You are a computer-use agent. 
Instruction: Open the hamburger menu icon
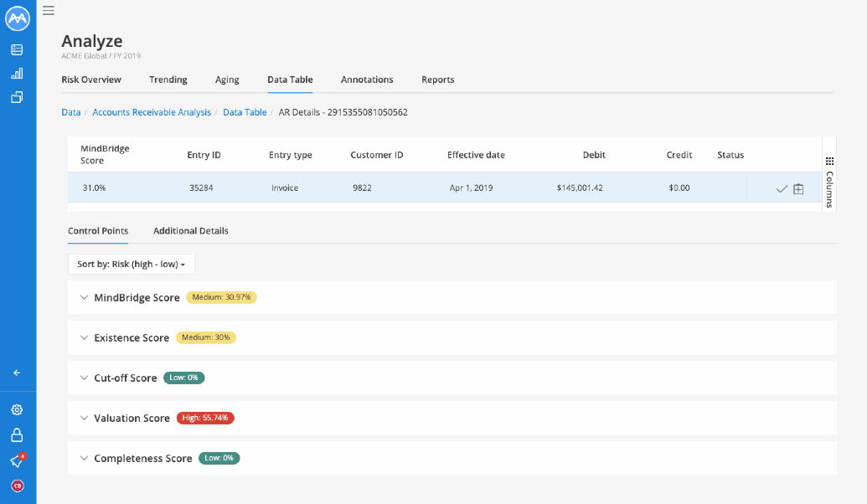[49, 11]
